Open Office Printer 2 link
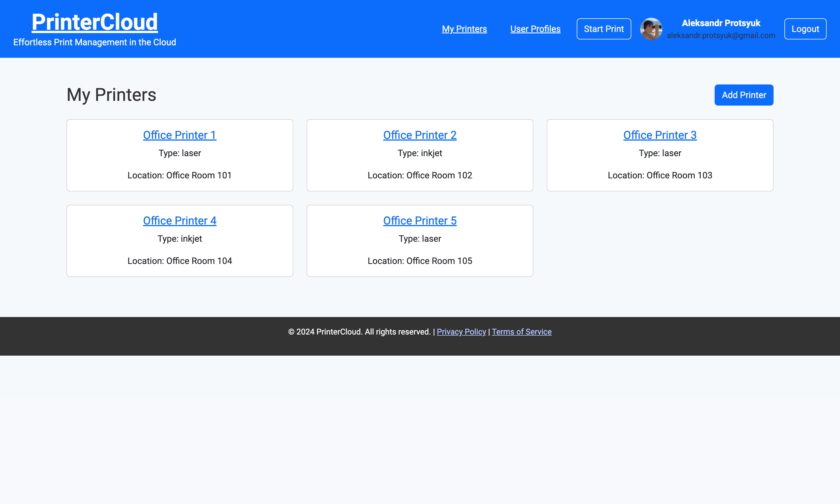Image resolution: width=840 pixels, height=504 pixels. point(419,135)
